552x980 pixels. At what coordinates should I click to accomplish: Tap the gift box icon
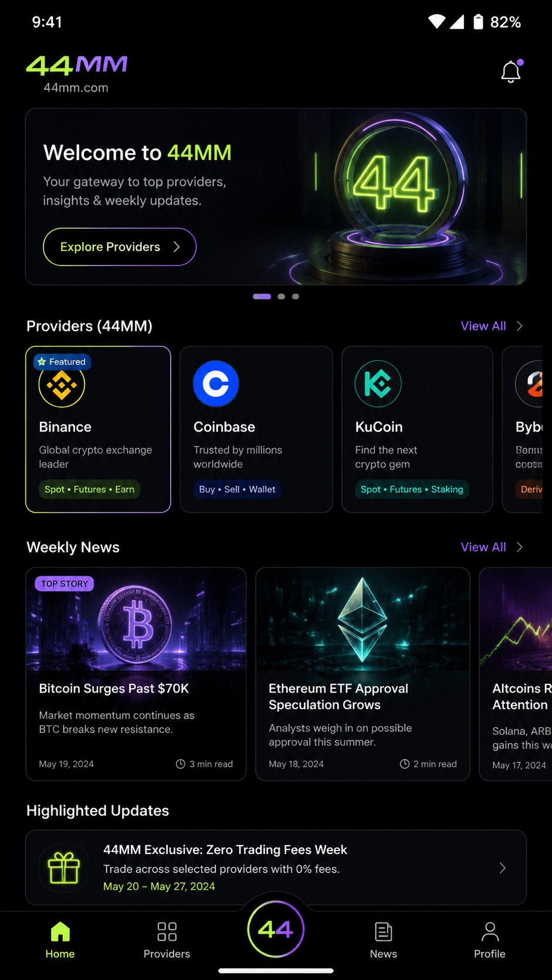[64, 867]
